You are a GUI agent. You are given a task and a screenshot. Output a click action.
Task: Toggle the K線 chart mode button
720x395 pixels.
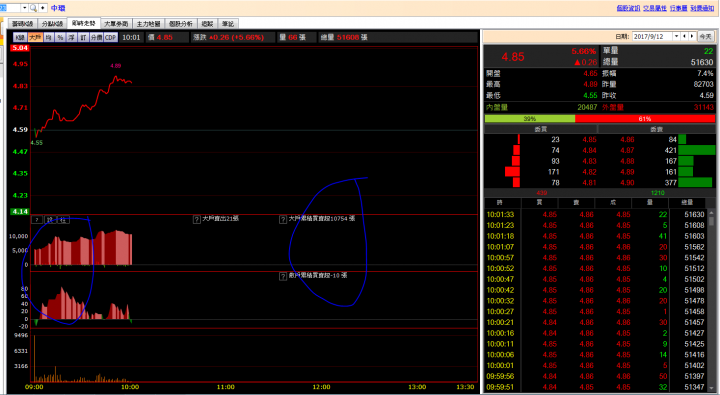point(20,38)
